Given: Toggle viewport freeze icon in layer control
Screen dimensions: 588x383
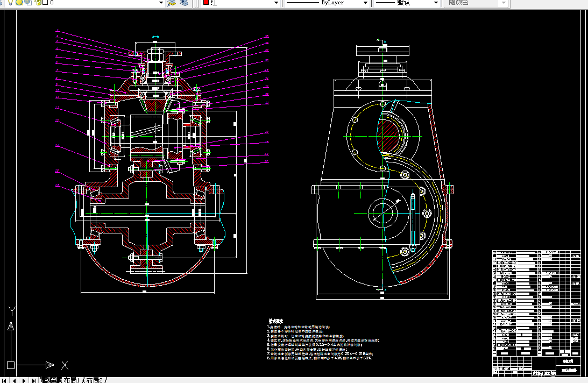Looking at the screenshot, I should click(x=28, y=2).
